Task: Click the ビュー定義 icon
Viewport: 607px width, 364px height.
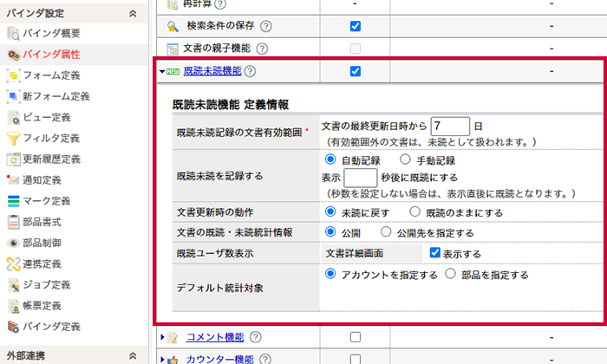Action: point(13,118)
